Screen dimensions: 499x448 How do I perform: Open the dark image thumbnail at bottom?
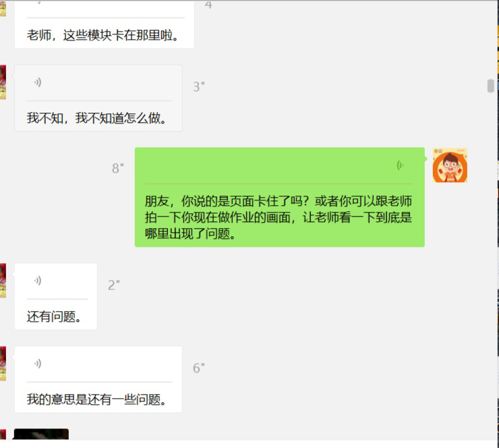(x=41, y=435)
